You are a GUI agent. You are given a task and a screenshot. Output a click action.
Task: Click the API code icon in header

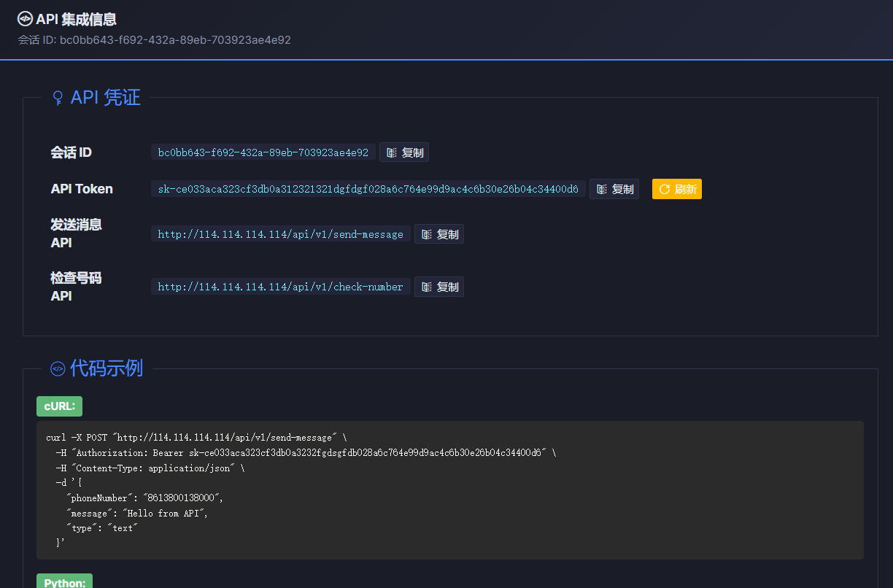click(25, 20)
